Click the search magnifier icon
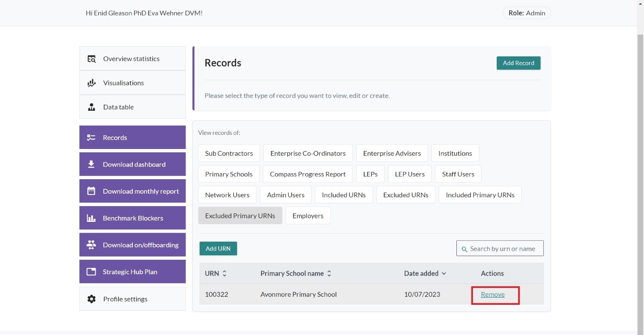 [464, 249]
